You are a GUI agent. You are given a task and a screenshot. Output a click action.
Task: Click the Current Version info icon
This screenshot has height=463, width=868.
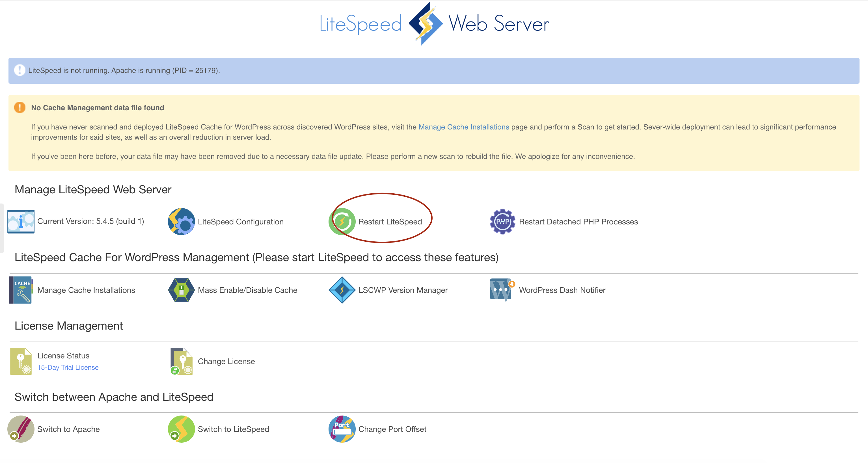pyautogui.click(x=21, y=221)
